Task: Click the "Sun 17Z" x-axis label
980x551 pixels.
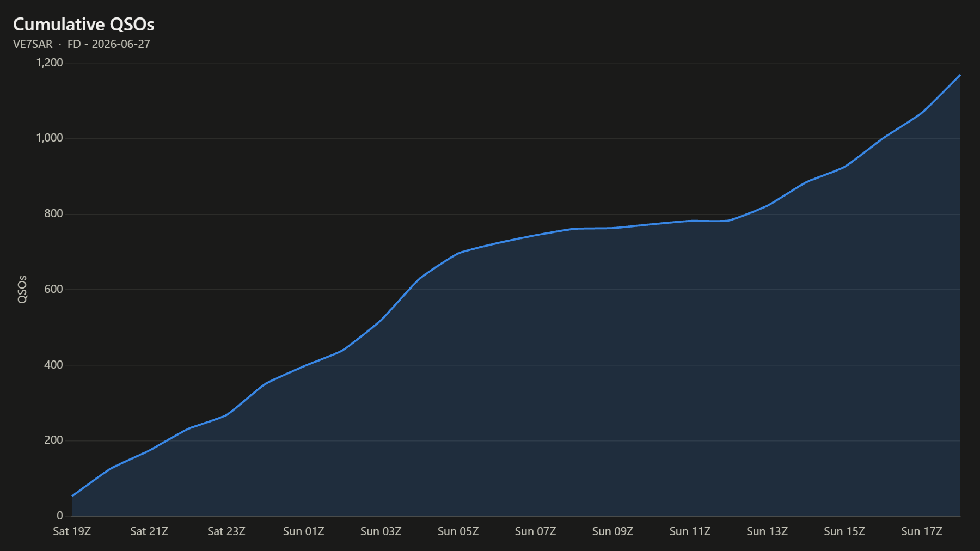Action: point(922,531)
